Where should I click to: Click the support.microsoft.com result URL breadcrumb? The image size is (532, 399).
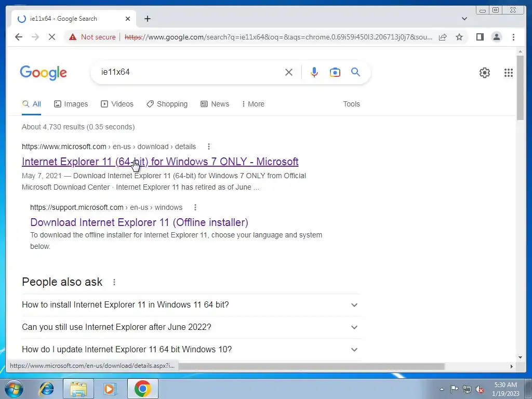(x=106, y=207)
